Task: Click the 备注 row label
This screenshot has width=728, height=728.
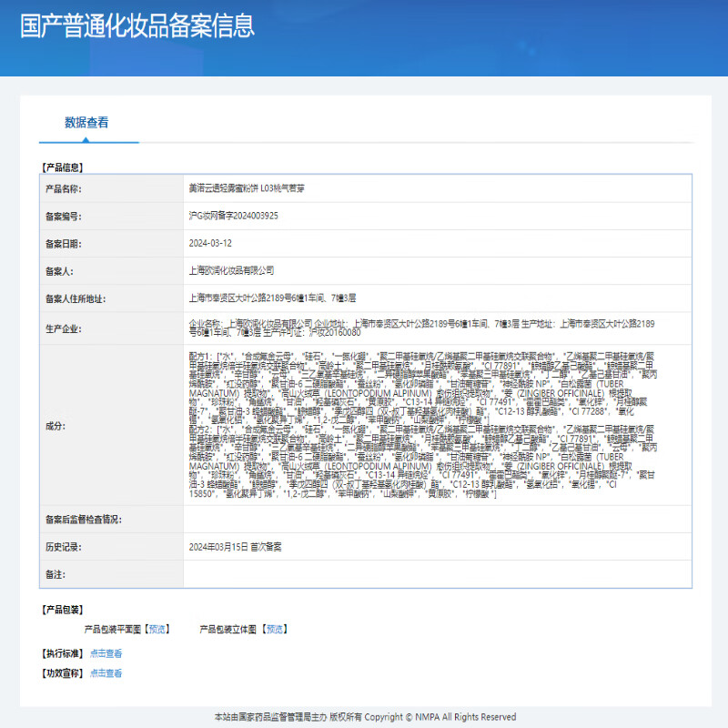Action: pyautogui.click(x=56, y=574)
